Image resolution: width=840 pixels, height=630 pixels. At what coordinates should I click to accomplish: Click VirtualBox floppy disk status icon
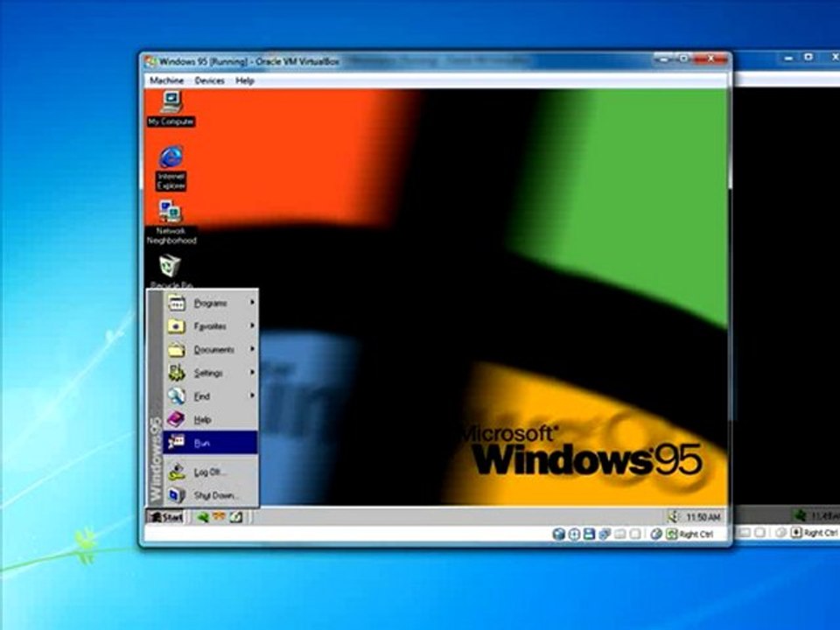tap(589, 534)
